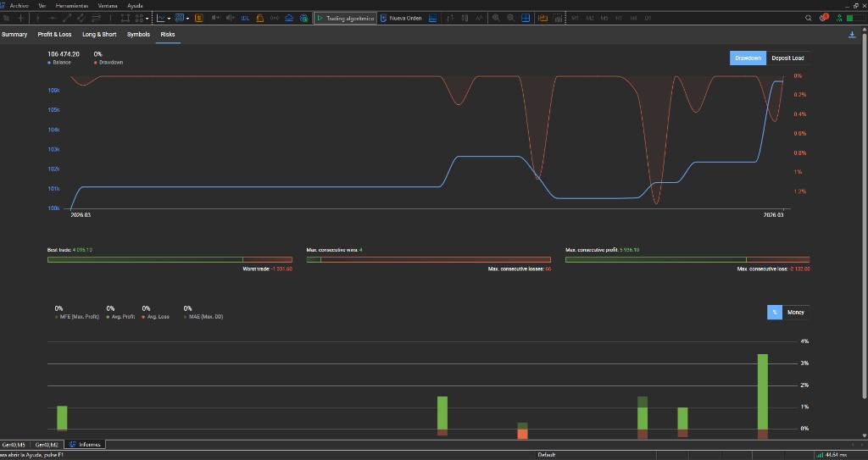Click the screenshot camera icon
Viewport: 868px width, 460px height.
point(559,18)
